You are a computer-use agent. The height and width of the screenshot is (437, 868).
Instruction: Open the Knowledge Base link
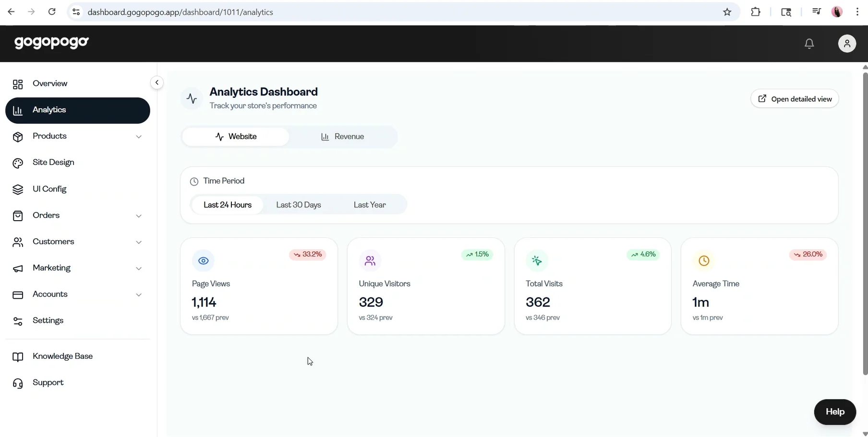point(78,356)
